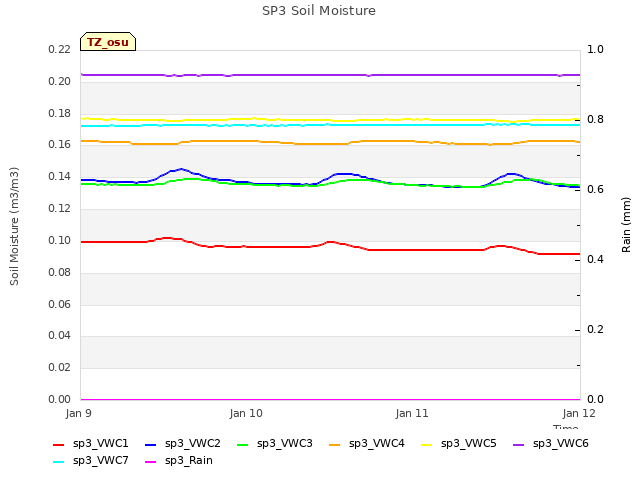Click the red sp3_VWC1 legend color marker
The height and width of the screenshot is (480, 640).
pos(59,445)
